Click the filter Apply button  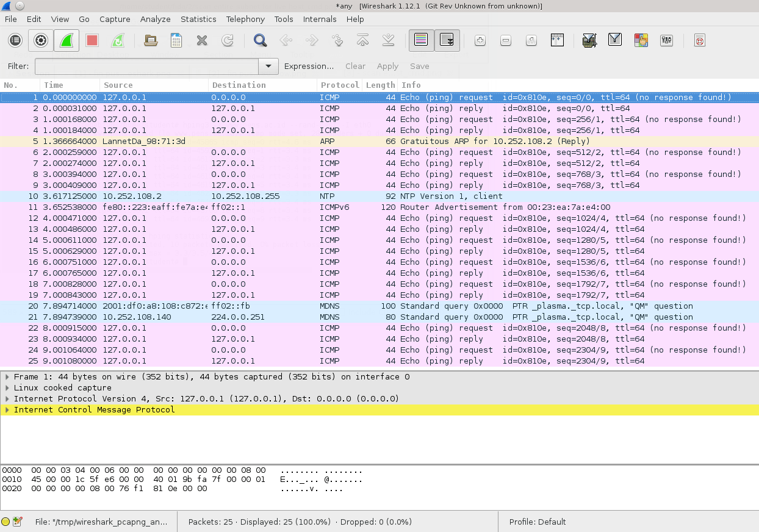(387, 66)
